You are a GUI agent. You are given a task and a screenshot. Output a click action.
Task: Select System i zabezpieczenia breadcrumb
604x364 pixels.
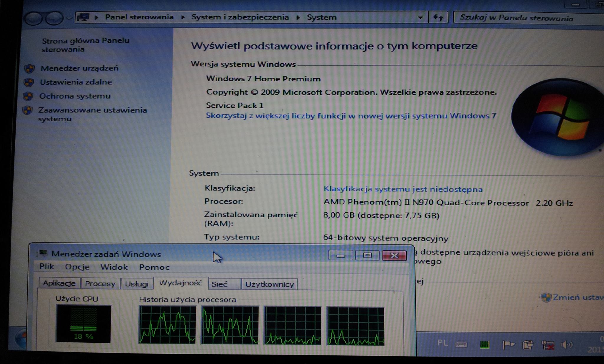coord(240,17)
